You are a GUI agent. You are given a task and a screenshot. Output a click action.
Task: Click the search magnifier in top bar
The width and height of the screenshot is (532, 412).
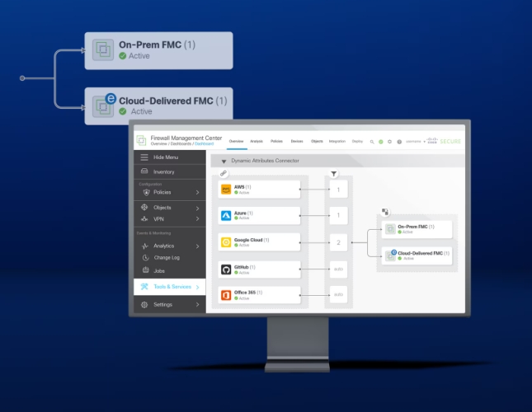372,142
